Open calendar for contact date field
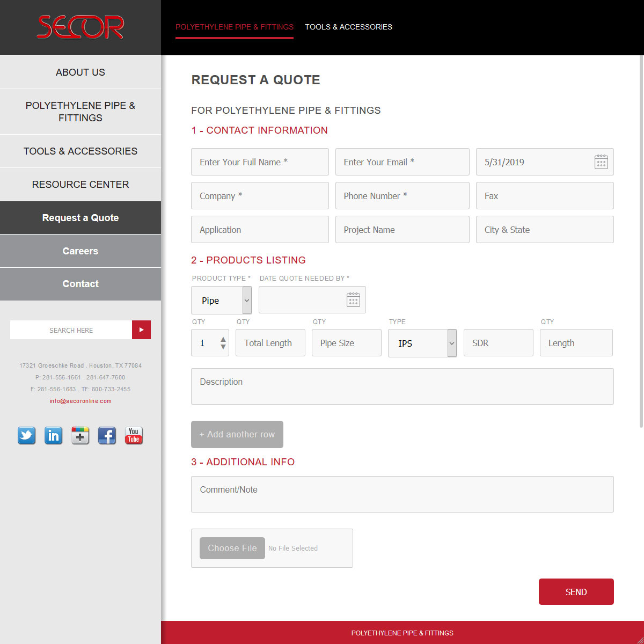 [601, 162]
